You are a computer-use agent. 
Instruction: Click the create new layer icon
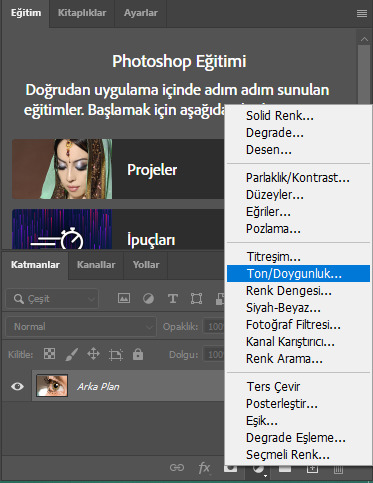tap(312, 469)
